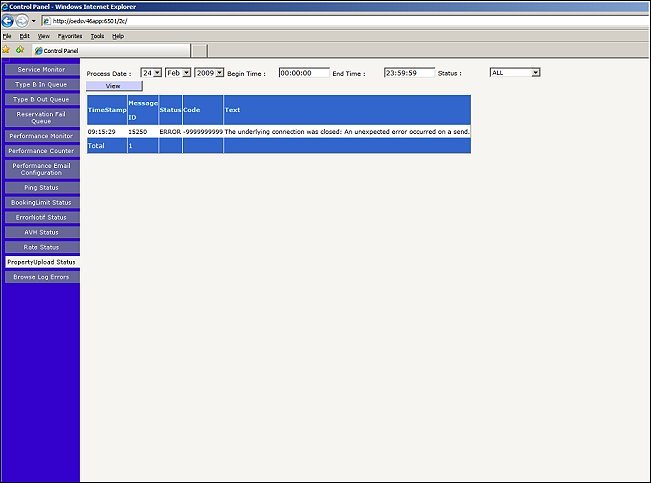Image resolution: width=651 pixels, height=483 pixels.
Task: Click the View button
Action: tap(113, 86)
